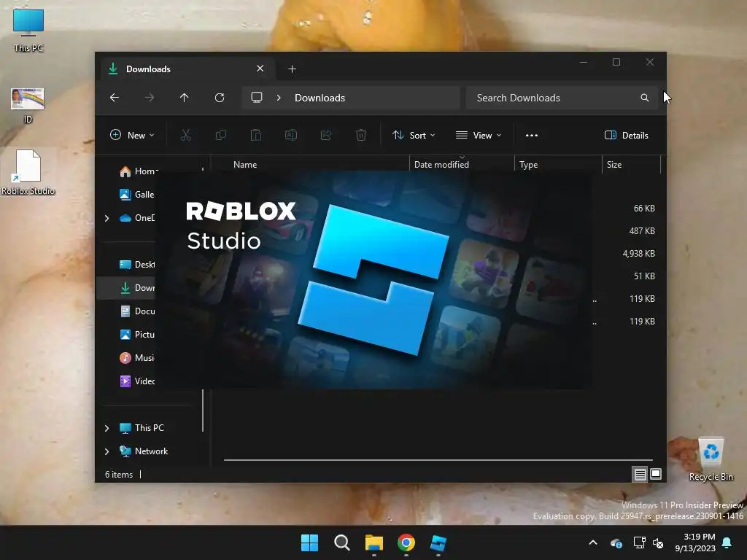Select the ID image desktop icon
This screenshot has height=560, width=747.
(28, 105)
